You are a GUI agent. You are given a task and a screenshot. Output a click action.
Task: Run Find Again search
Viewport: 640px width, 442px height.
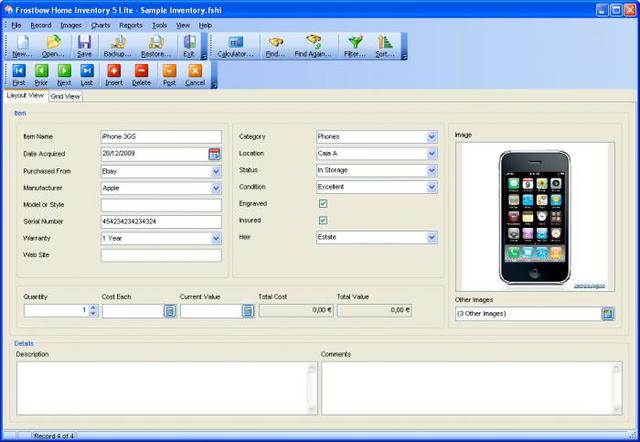(x=313, y=46)
